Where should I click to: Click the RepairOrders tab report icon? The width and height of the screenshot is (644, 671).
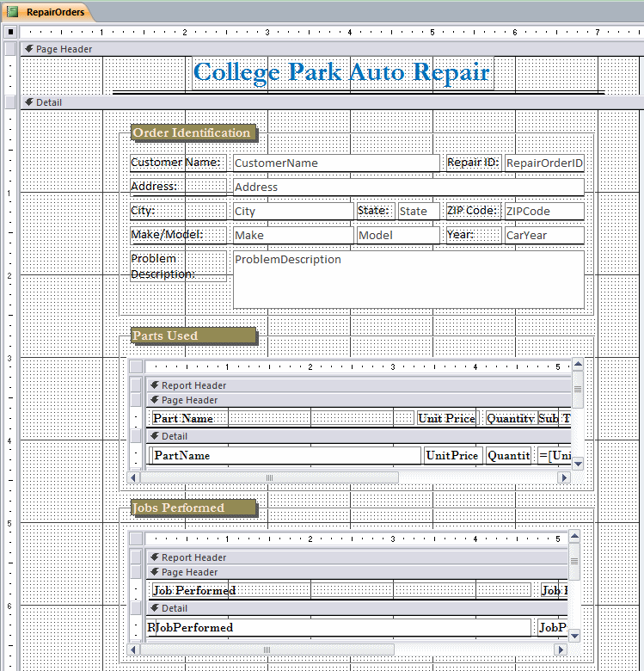(x=13, y=12)
